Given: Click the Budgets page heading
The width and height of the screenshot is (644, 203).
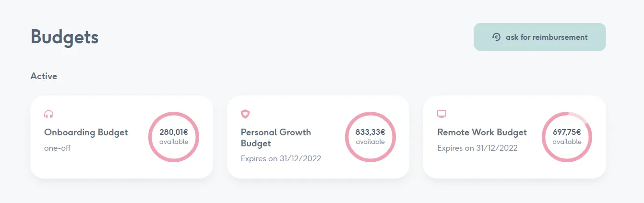Looking at the screenshot, I should pyautogui.click(x=64, y=37).
